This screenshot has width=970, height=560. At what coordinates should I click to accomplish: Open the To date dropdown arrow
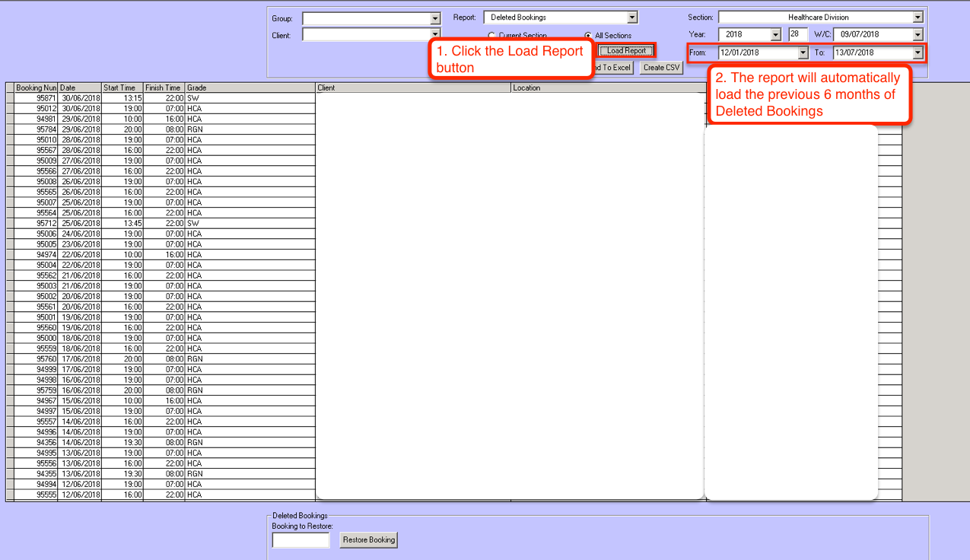coord(918,53)
